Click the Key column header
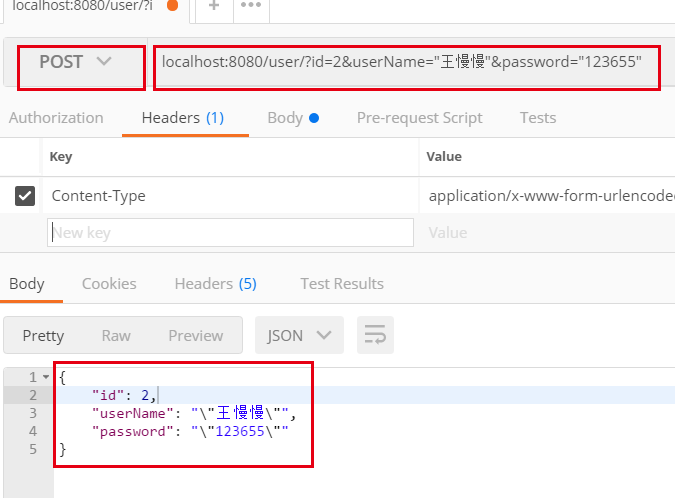 point(61,157)
